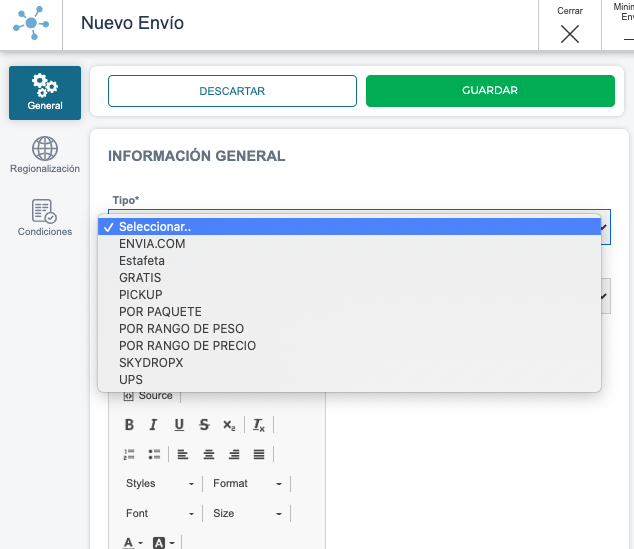The height and width of the screenshot is (549, 634).
Task: Select POR RANGO DE PRECIO option
Action: pos(349,346)
